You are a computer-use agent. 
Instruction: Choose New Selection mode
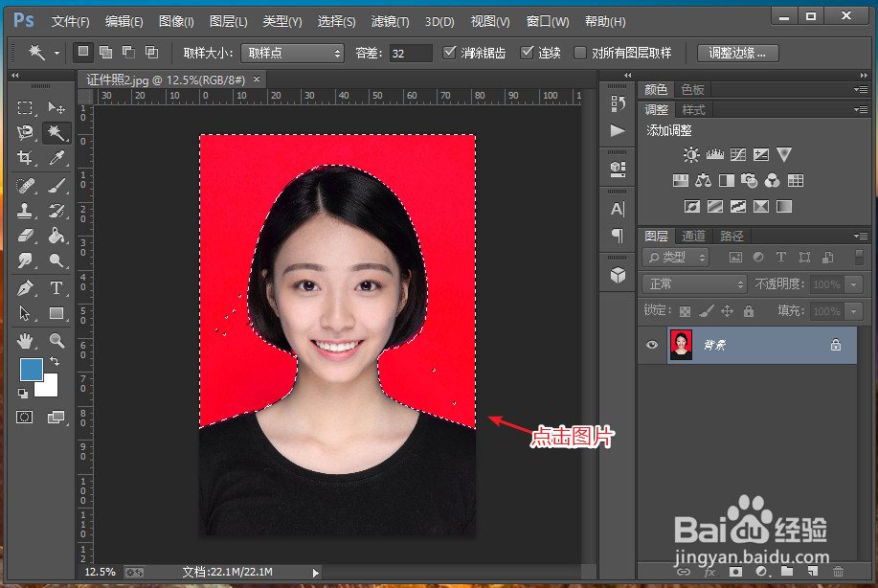click(83, 52)
